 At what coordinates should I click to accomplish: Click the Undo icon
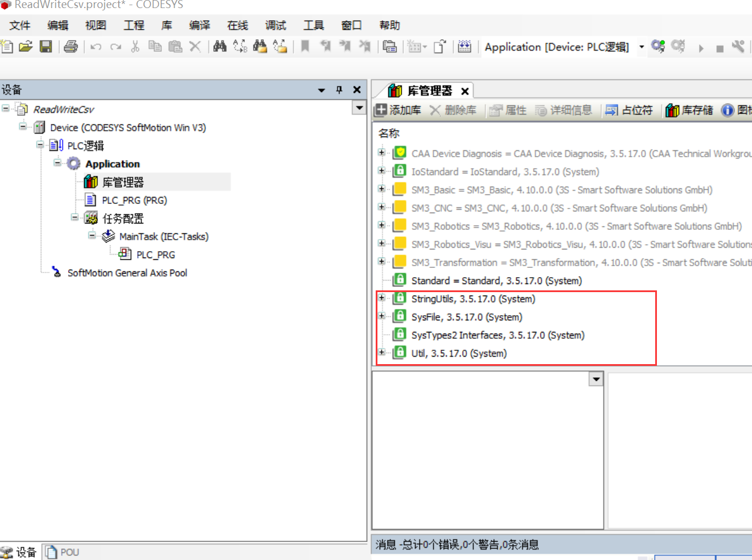tap(96, 47)
